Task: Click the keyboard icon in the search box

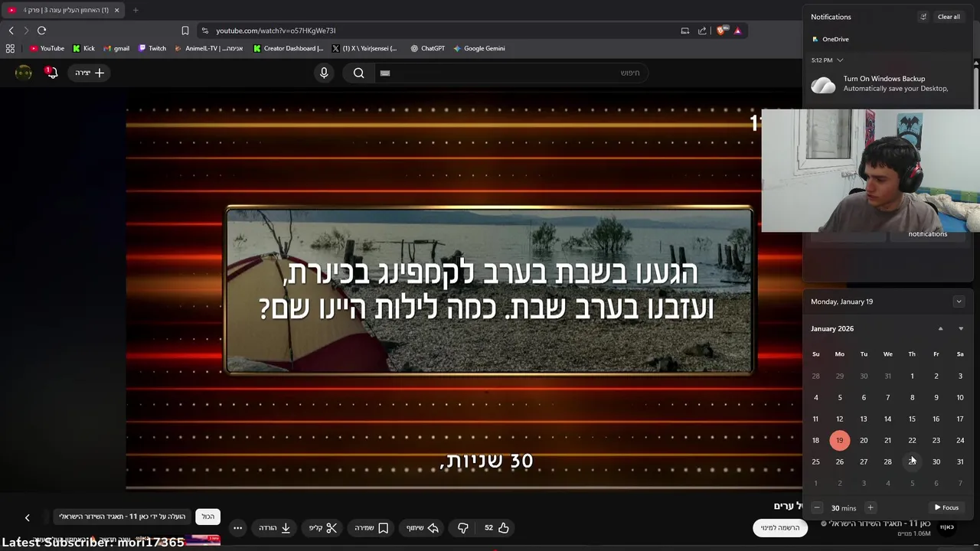Action: tap(385, 73)
